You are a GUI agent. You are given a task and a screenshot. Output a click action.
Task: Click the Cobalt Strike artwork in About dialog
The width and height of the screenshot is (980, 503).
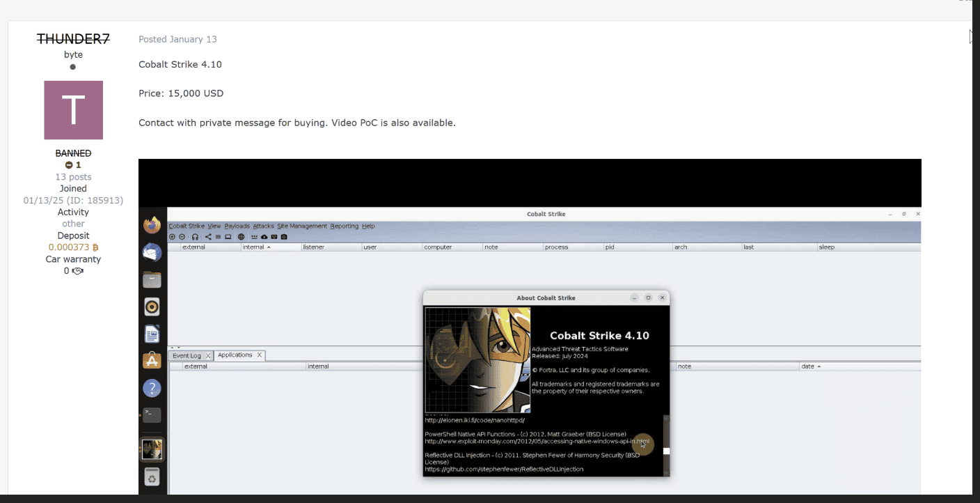(x=477, y=360)
